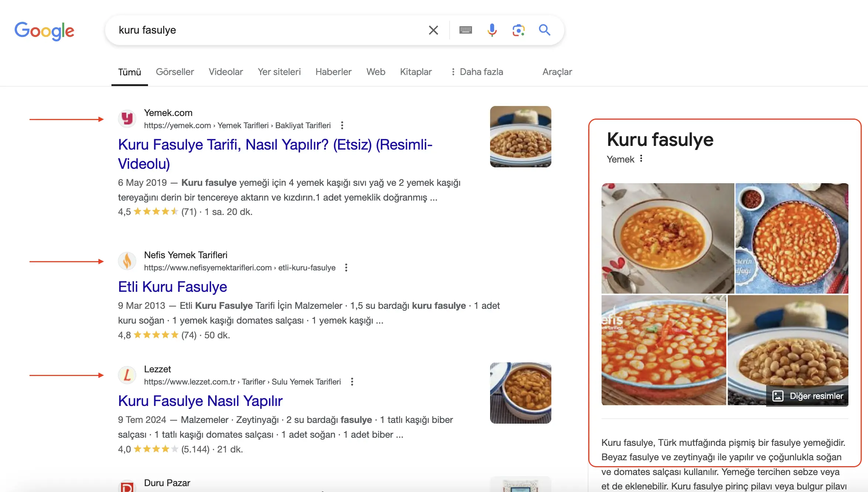Start voice search with microphone icon
868x492 pixels.
pos(492,30)
